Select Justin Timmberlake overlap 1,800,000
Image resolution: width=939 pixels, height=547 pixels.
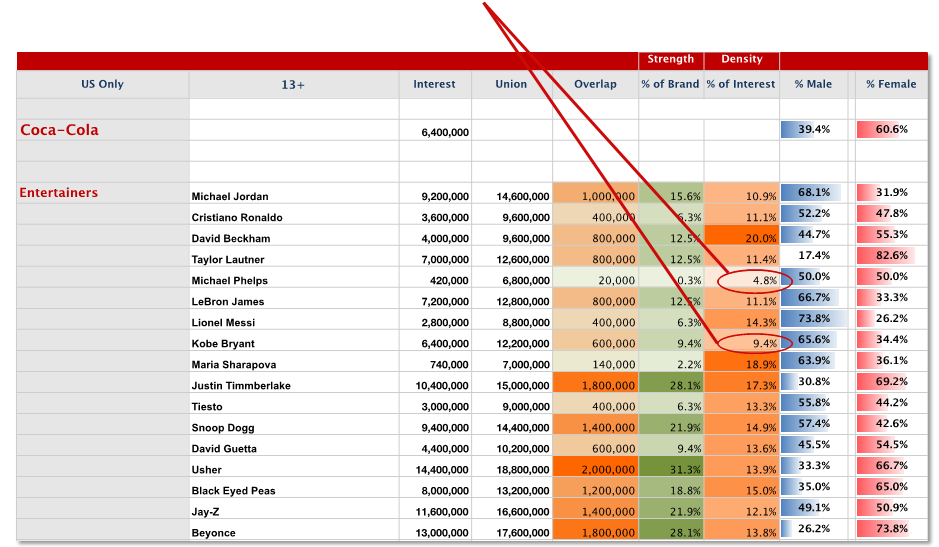point(595,382)
